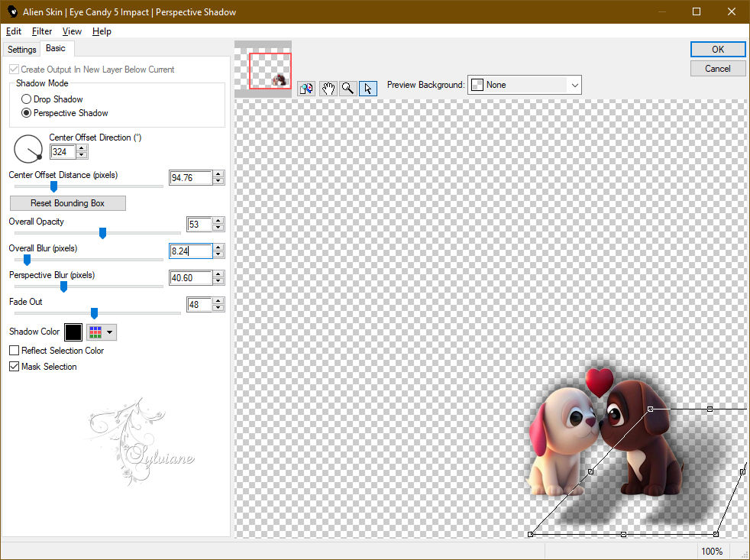Click the Center Offset Distance slider handle
The image size is (750, 560).
[x=54, y=186]
